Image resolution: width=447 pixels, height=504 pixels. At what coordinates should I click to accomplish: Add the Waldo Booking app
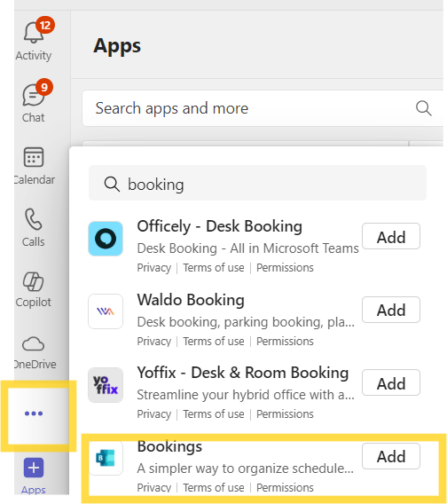coord(391,310)
